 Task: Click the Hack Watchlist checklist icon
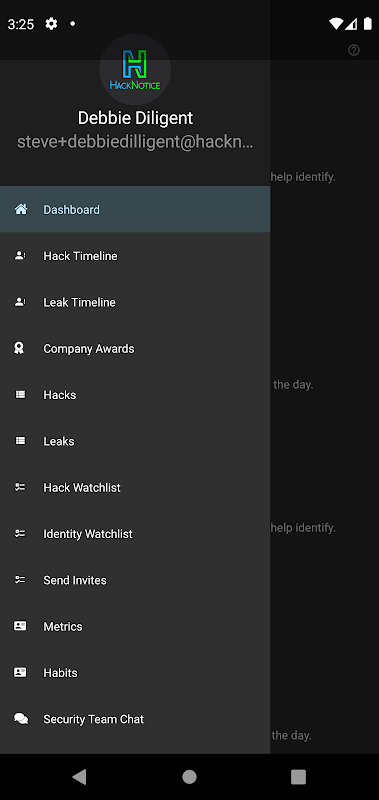pos(20,487)
